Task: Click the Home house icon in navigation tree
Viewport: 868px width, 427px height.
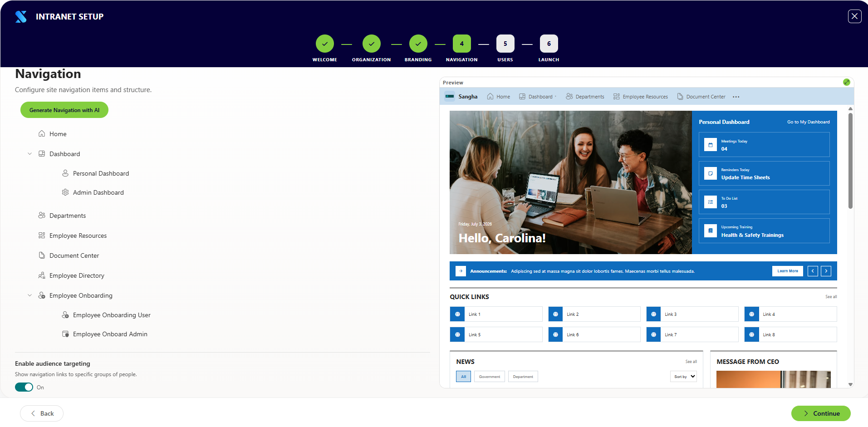Action: [42, 134]
